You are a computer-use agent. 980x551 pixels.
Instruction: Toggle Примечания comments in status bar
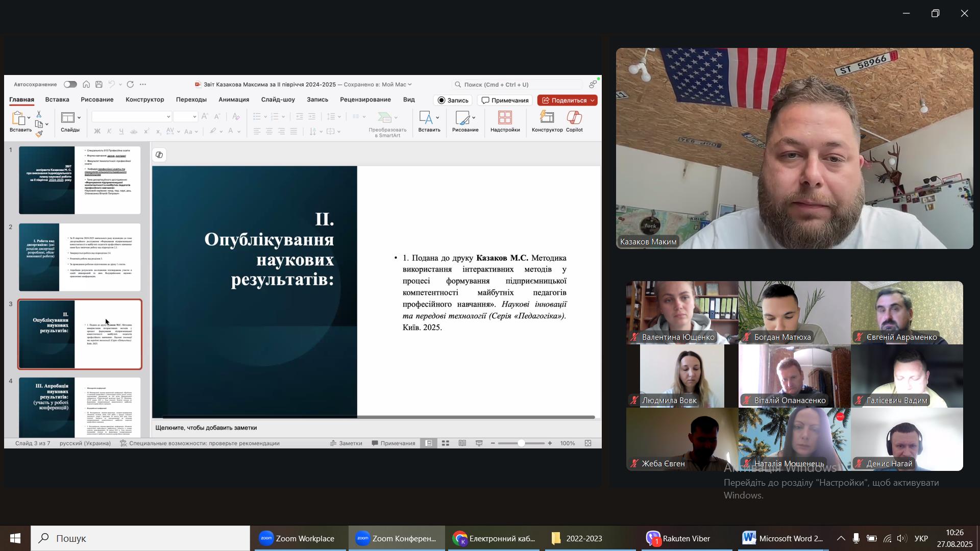click(394, 443)
